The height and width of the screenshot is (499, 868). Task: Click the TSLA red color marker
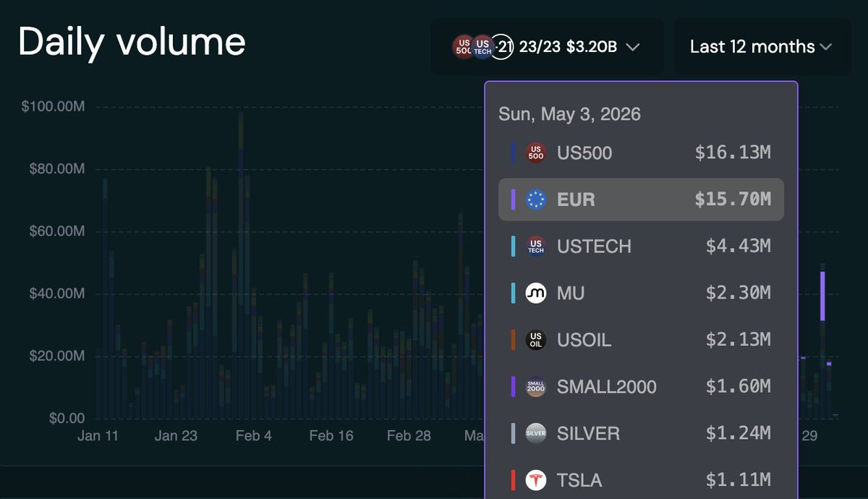pos(513,480)
